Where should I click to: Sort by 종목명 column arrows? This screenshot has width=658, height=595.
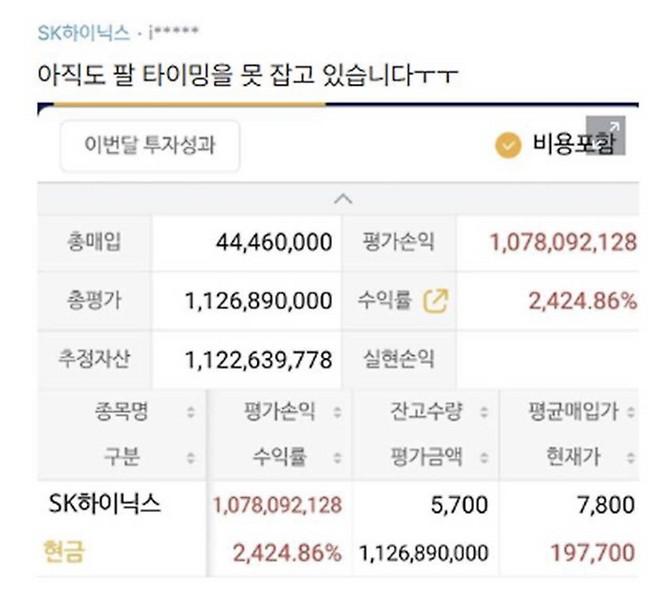191,412
